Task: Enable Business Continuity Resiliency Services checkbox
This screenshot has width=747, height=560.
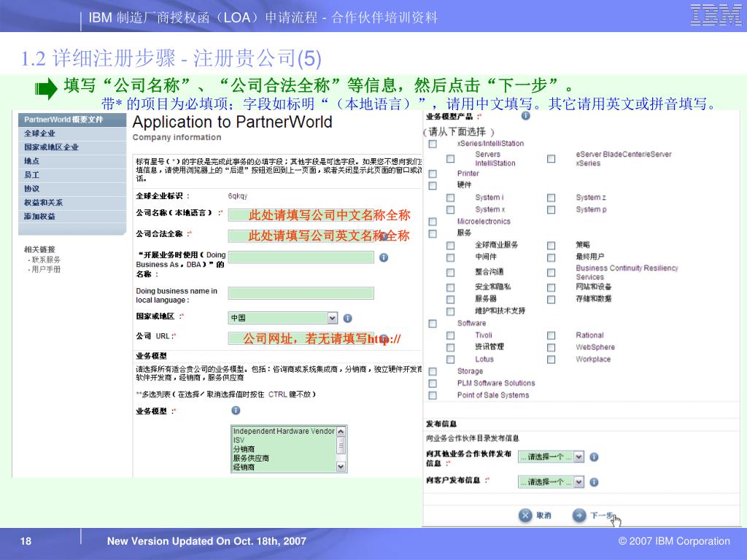Action: [551, 273]
